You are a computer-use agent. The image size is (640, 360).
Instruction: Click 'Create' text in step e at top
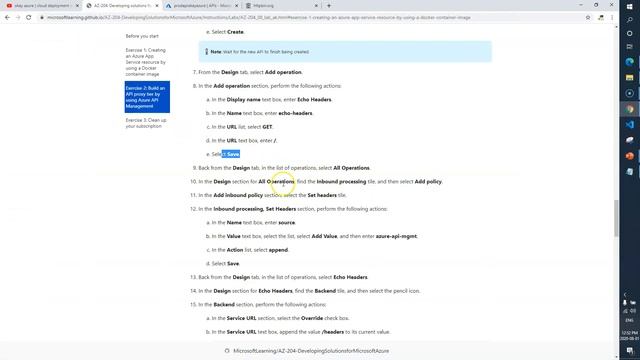[235, 32]
